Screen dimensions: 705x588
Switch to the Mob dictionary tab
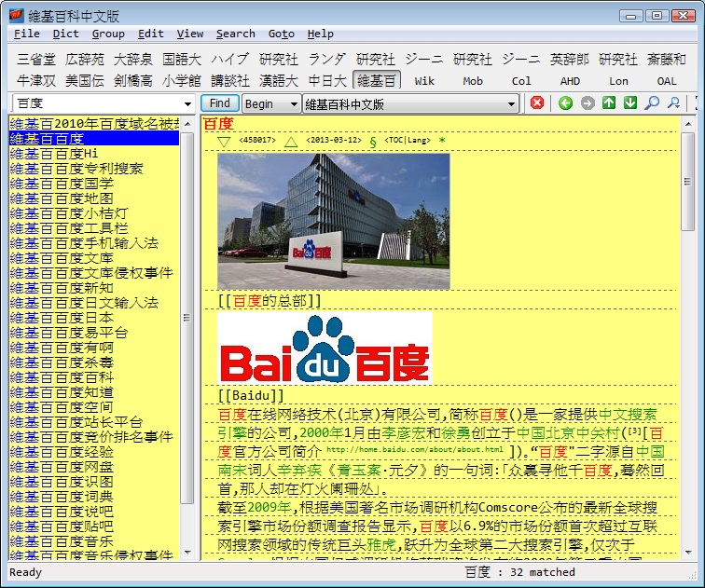(473, 81)
